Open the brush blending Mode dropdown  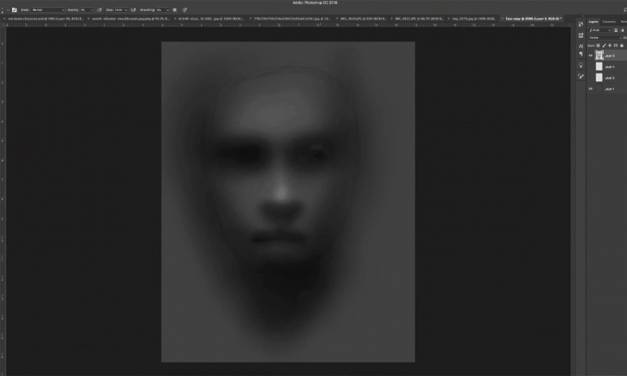pyautogui.click(x=48, y=10)
